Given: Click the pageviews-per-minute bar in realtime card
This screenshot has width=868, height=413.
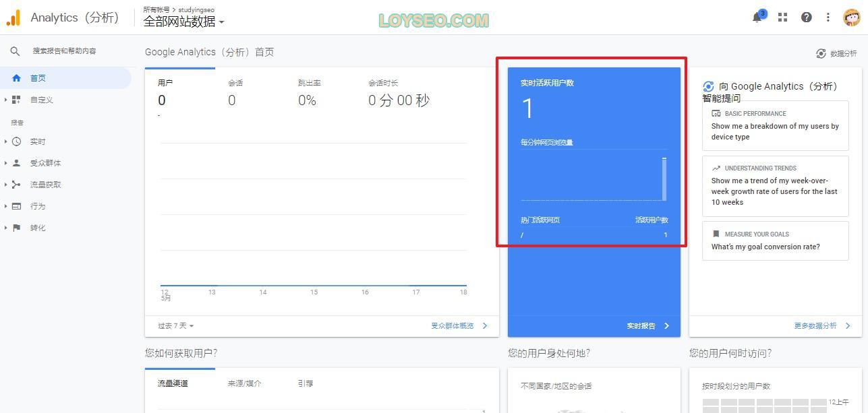Looking at the screenshot, I should coord(664,179).
